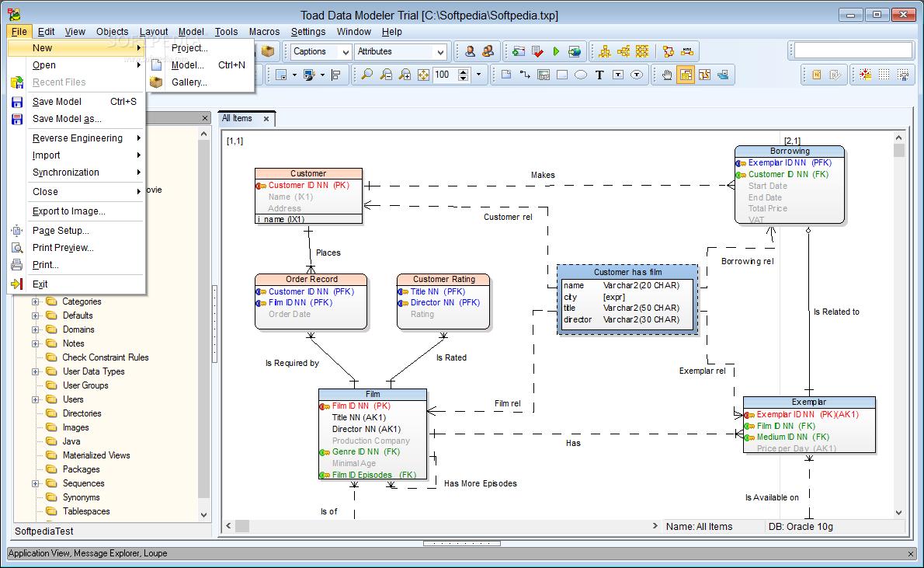Toggle the highlighted entity display mode icon
The image size is (924, 568).
point(686,75)
